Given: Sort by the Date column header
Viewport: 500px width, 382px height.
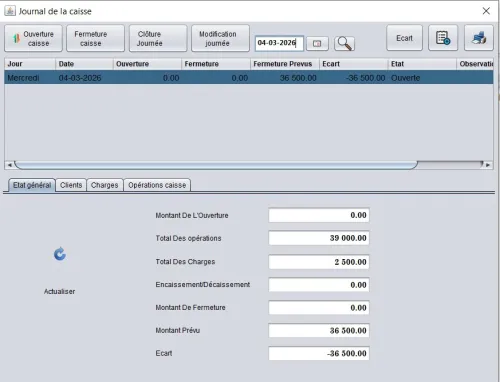Looking at the screenshot, I should pyautogui.click(x=84, y=64).
